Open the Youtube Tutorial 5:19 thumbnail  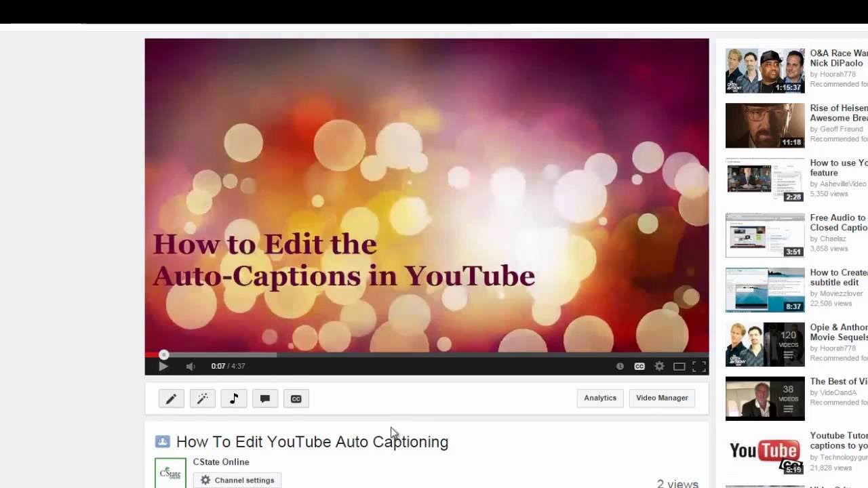pyautogui.click(x=765, y=453)
